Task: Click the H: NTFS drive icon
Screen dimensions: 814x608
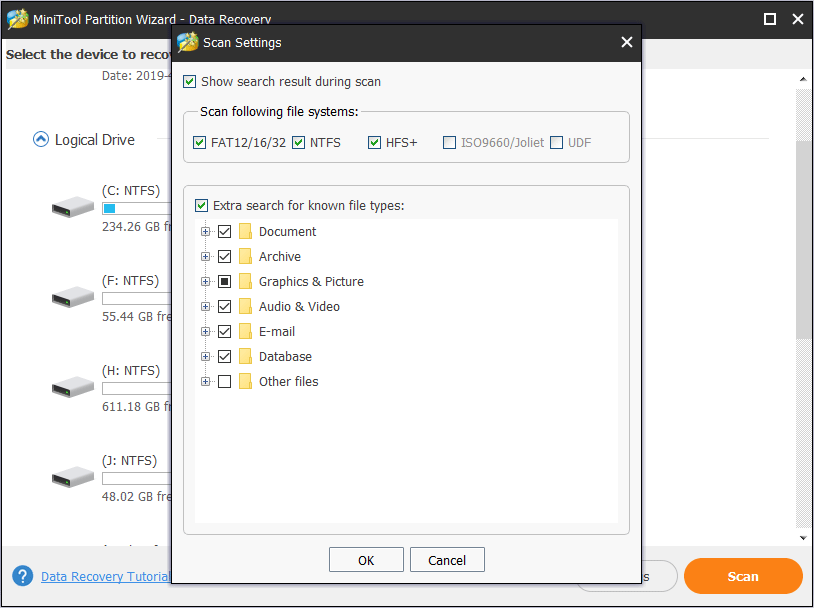Action: pyautogui.click(x=73, y=387)
